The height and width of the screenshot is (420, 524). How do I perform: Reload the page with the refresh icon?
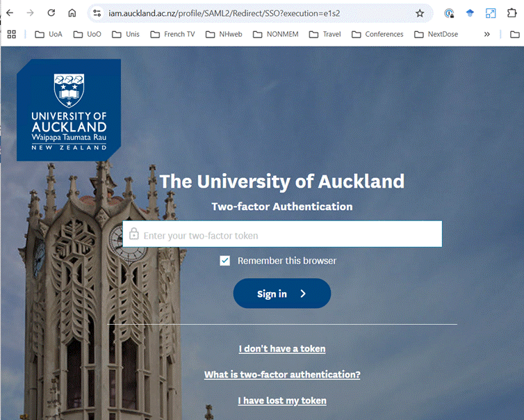(51, 13)
